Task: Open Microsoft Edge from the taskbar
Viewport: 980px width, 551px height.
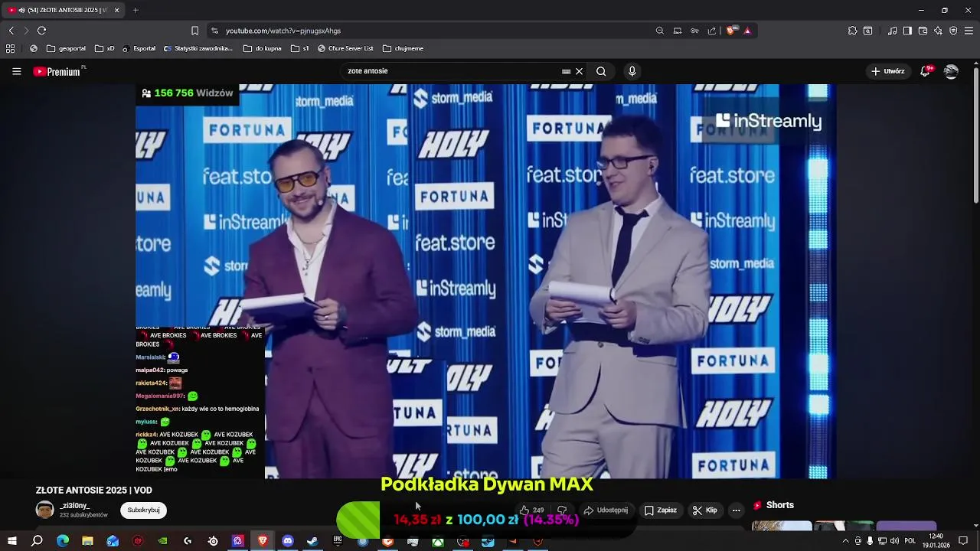Action: click(x=63, y=541)
